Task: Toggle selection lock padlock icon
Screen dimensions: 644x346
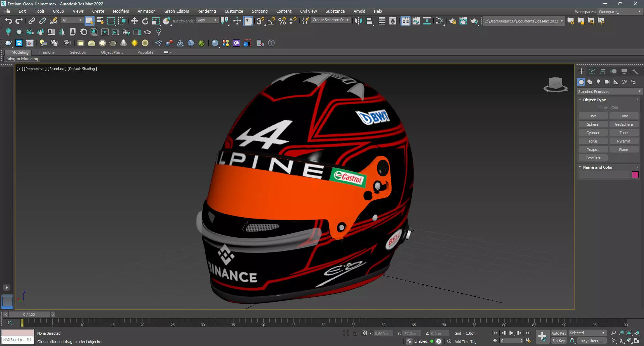Action: click(x=355, y=333)
